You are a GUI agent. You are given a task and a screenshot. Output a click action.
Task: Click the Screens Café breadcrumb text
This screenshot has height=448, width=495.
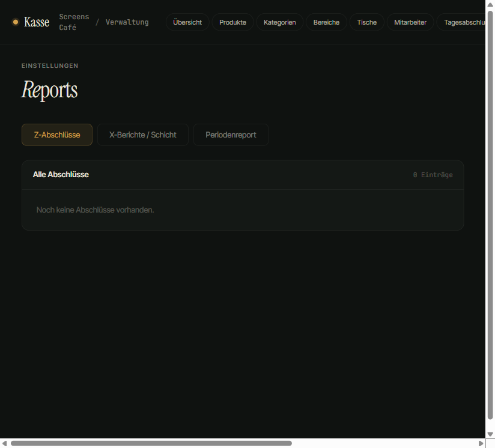point(74,22)
